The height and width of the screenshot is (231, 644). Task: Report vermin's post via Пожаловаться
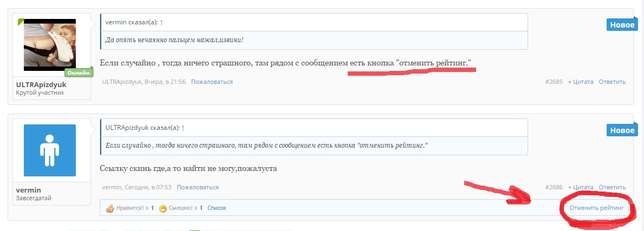[198, 187]
